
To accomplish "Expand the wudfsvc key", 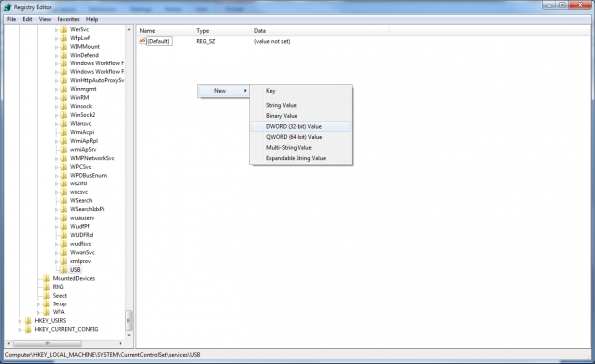I will 56,244.
